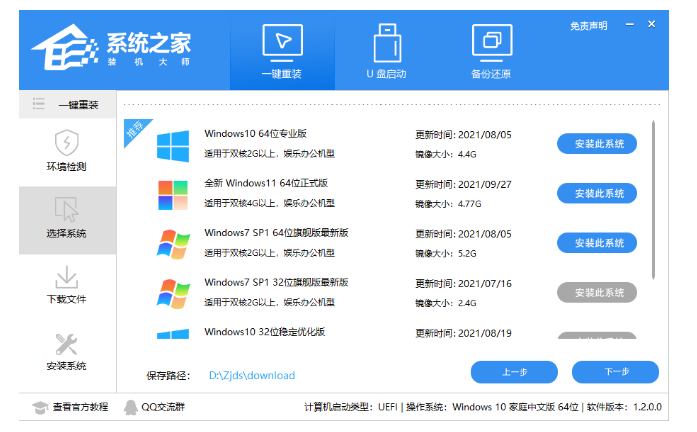
Task: Install Windows10 64位专业版 with 安装此系统 button
Action: click(597, 144)
